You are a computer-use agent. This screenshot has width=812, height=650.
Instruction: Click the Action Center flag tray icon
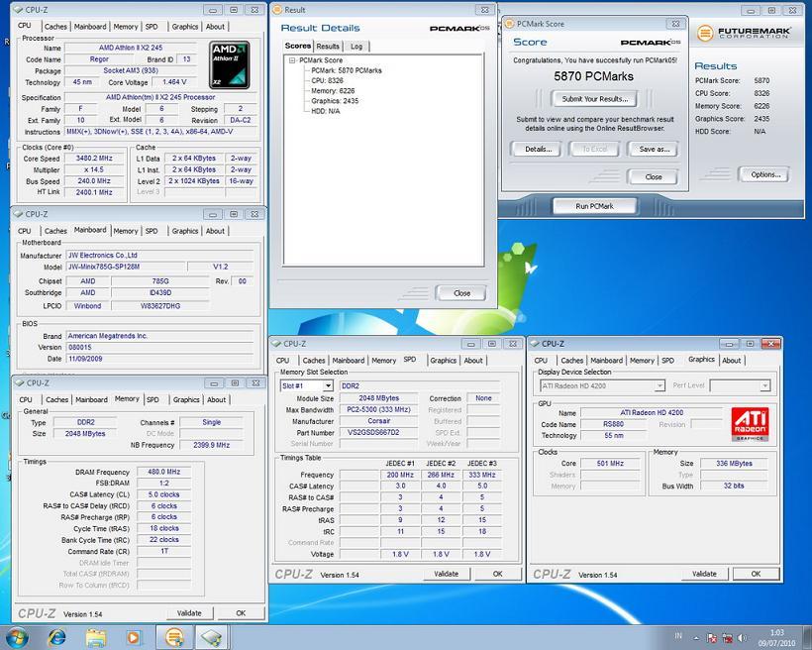pyautogui.click(x=712, y=638)
